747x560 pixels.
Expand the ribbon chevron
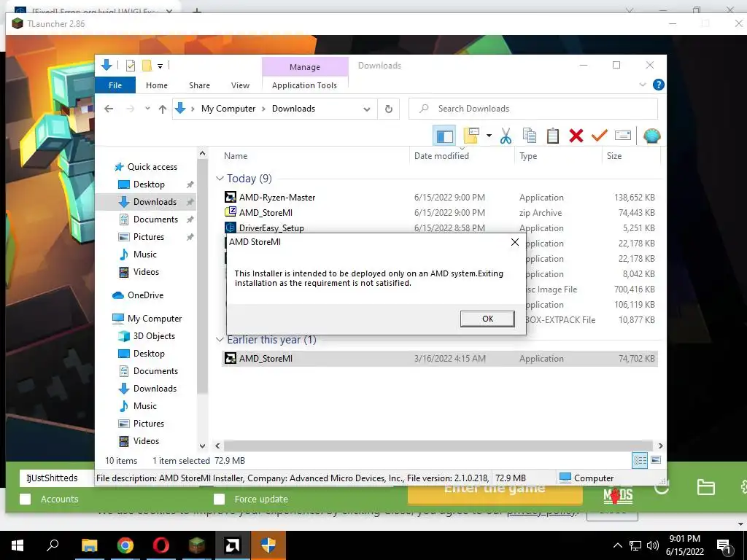point(642,85)
